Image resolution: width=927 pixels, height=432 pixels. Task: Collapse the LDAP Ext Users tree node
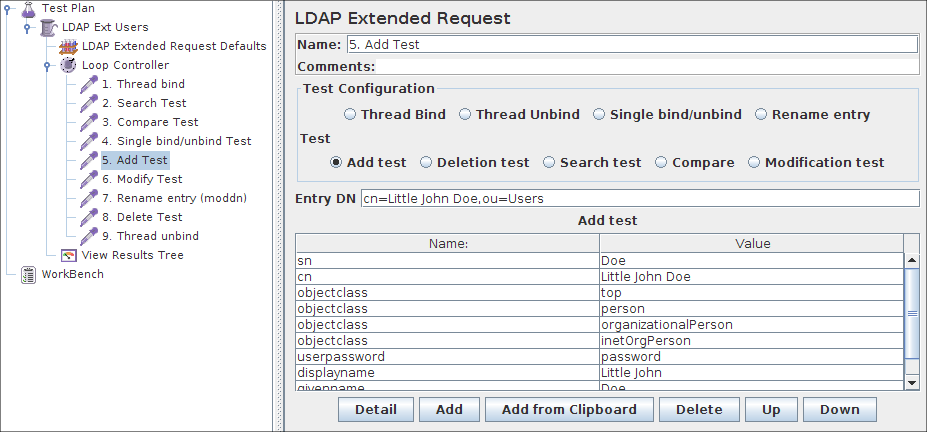(27, 28)
